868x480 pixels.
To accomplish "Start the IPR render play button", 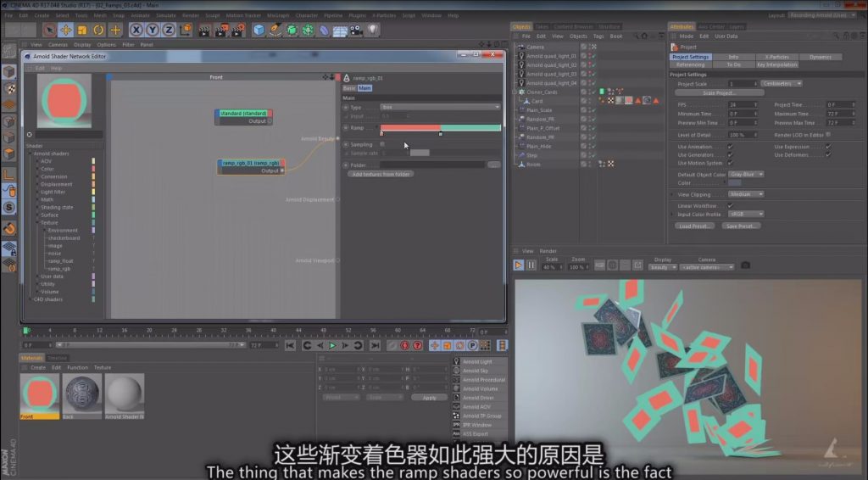I will pos(518,265).
